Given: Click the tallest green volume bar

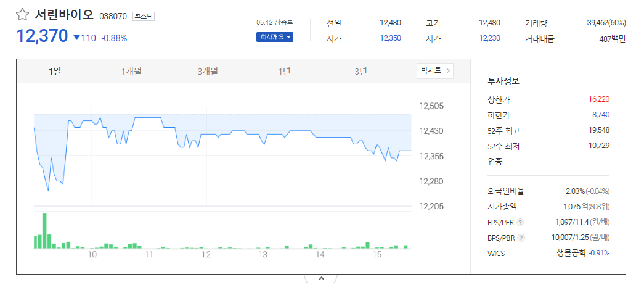Looking at the screenshot, I should (44, 231).
